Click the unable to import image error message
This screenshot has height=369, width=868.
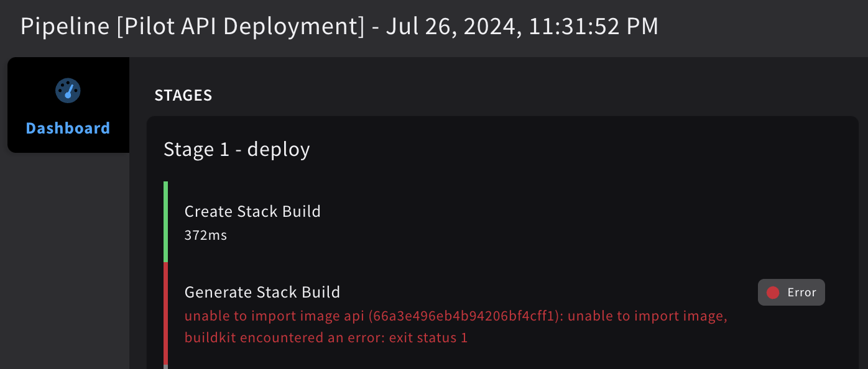click(x=275, y=317)
